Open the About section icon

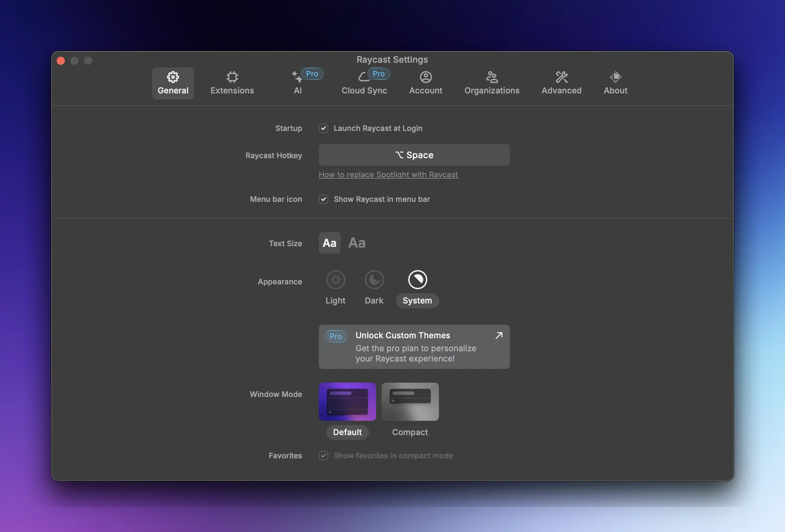tap(615, 77)
